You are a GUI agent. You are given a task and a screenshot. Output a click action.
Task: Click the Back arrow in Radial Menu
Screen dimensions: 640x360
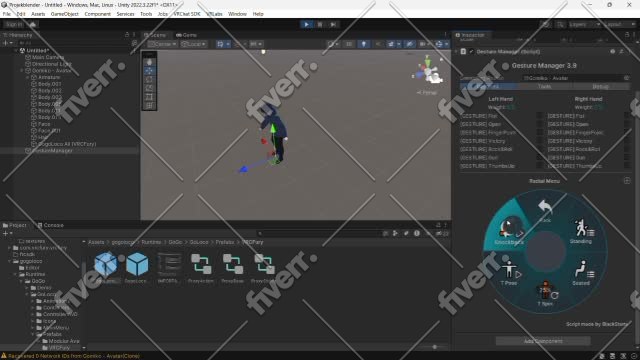tap(545, 210)
